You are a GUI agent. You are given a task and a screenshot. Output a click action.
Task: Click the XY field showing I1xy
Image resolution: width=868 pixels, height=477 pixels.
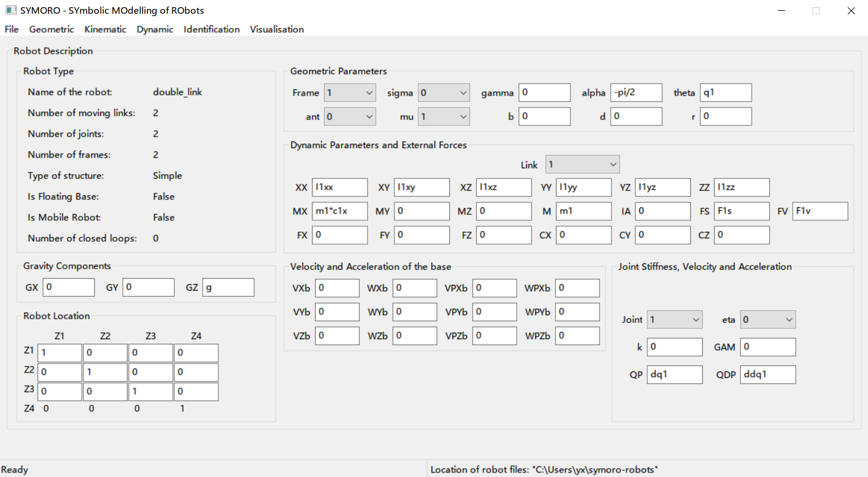click(422, 187)
